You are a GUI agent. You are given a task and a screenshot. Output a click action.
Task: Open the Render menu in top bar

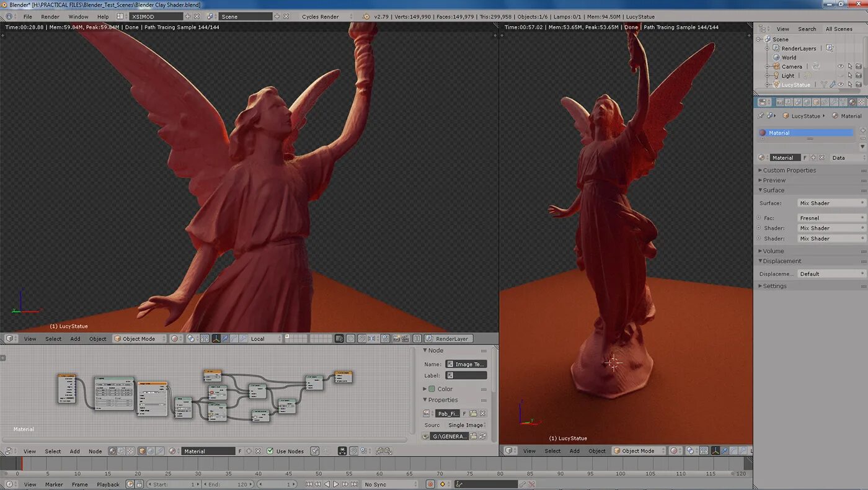(x=50, y=17)
